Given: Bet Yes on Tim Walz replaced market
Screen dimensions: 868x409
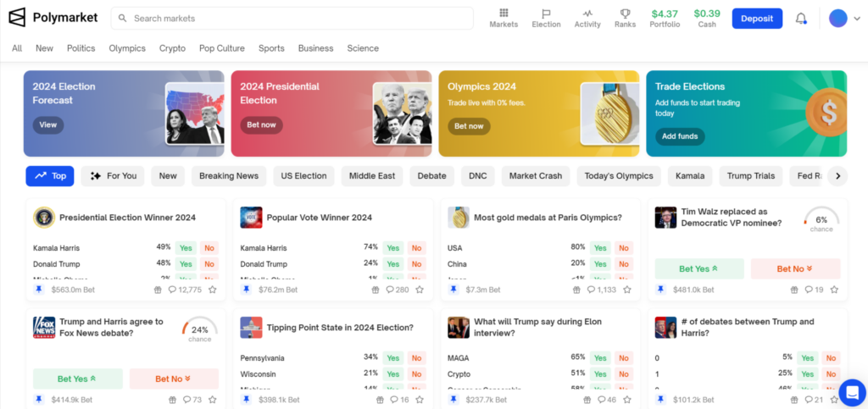Looking at the screenshot, I should pyautogui.click(x=699, y=268).
